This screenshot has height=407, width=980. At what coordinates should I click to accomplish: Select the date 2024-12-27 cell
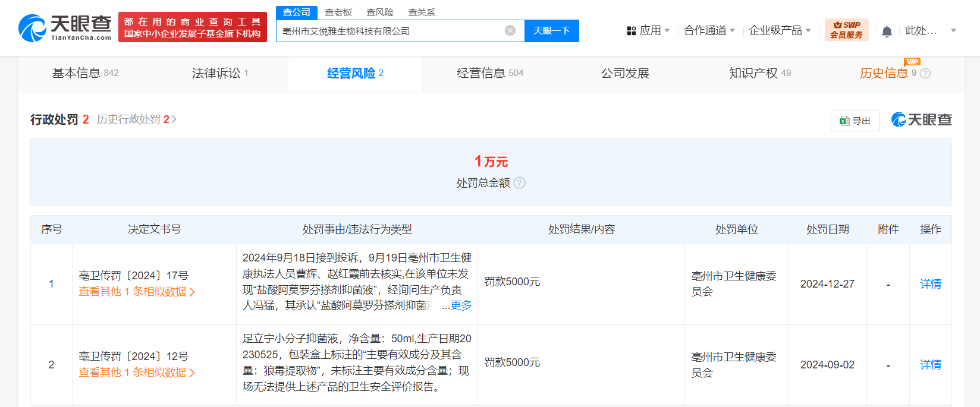pos(827,284)
